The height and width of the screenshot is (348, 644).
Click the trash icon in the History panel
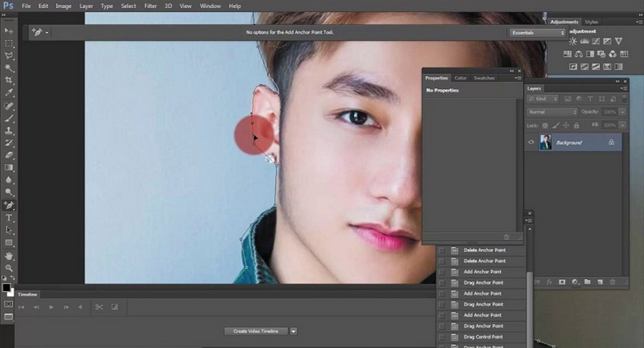507,237
